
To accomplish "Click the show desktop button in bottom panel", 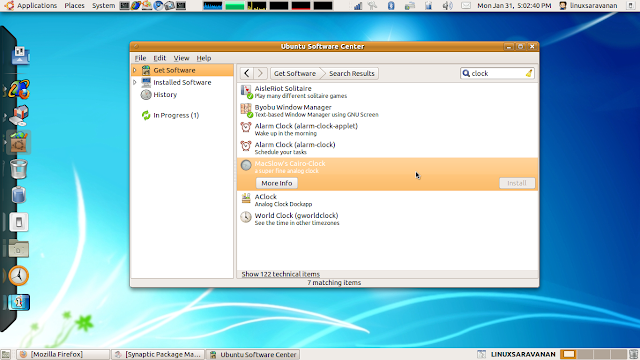I will 5,354.
